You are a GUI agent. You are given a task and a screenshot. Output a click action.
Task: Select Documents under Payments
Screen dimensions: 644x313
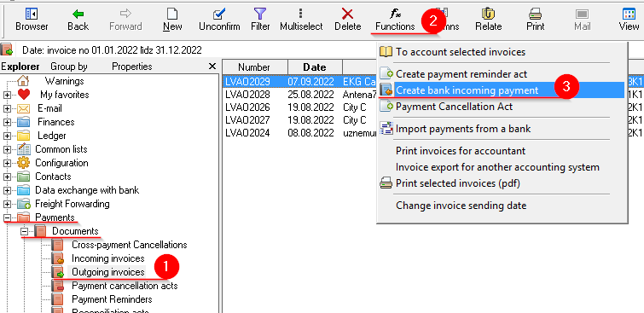(x=75, y=231)
